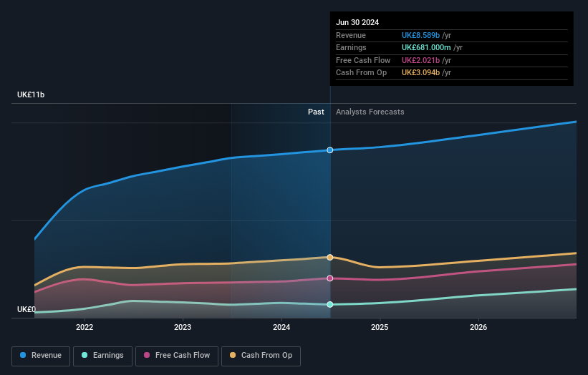588x375 pixels.
Task: Click the 2024 x-axis label
Action: click(281, 328)
